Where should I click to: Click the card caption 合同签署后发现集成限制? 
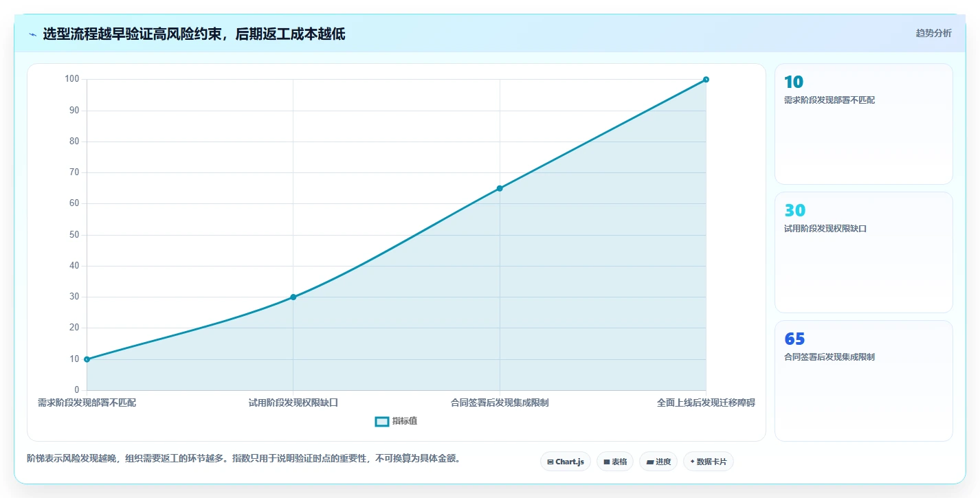tap(829, 357)
